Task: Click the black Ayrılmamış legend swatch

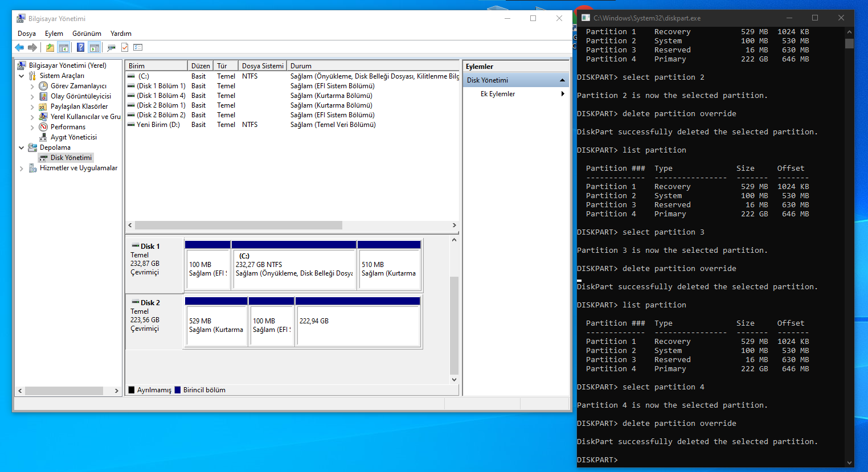Action: [x=132, y=390]
